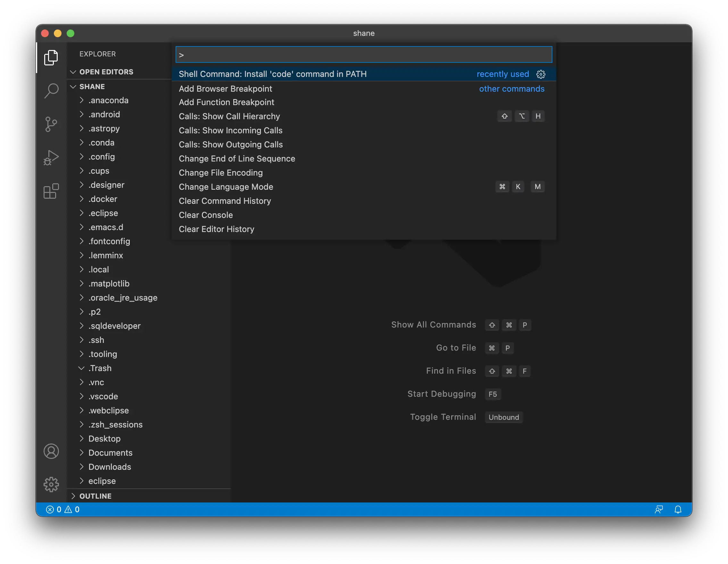The width and height of the screenshot is (728, 564).
Task: Select Calls: Show Incoming Calls command
Action: (x=364, y=130)
